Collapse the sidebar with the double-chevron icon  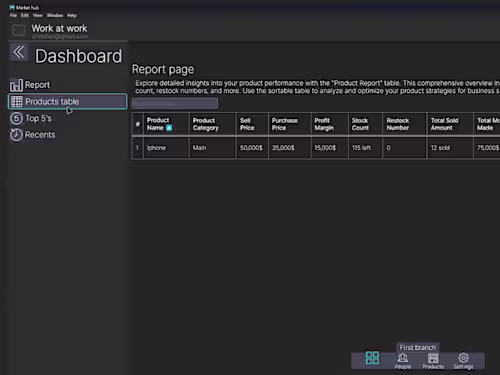[19, 52]
